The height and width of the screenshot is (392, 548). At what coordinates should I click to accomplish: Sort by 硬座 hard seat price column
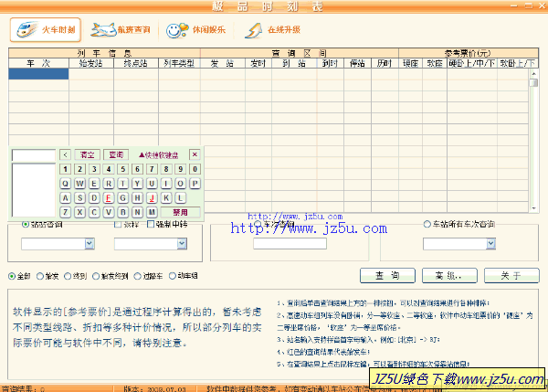(x=411, y=63)
